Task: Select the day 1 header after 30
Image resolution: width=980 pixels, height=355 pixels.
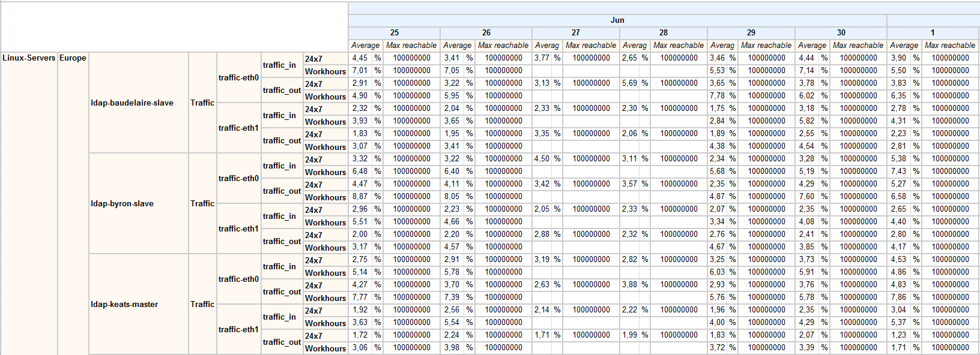Action: tap(932, 33)
